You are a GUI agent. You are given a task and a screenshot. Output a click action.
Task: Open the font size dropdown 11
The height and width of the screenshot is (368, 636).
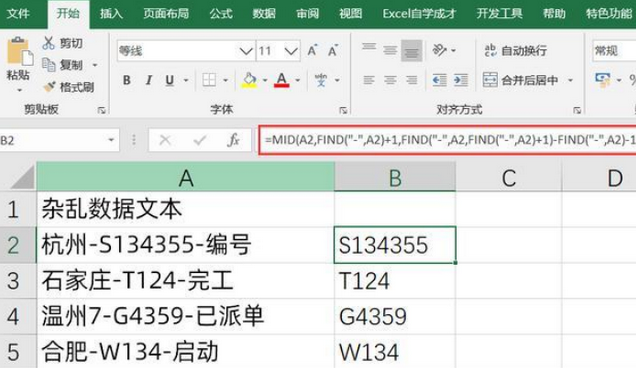(291, 51)
